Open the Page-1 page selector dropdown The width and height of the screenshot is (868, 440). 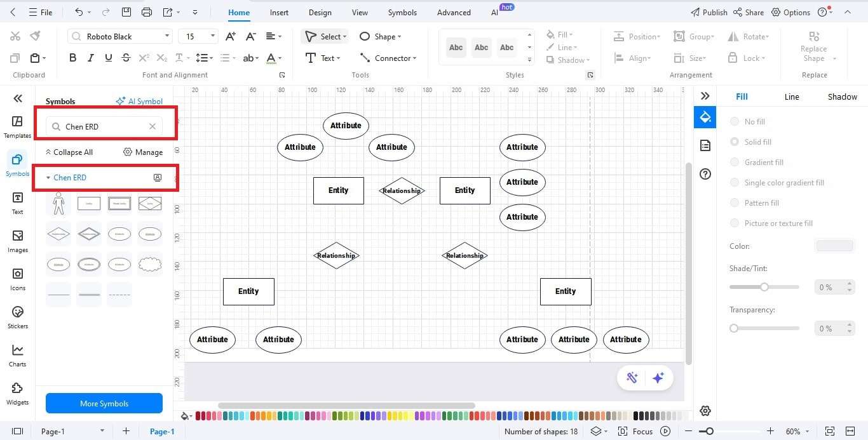pyautogui.click(x=102, y=431)
